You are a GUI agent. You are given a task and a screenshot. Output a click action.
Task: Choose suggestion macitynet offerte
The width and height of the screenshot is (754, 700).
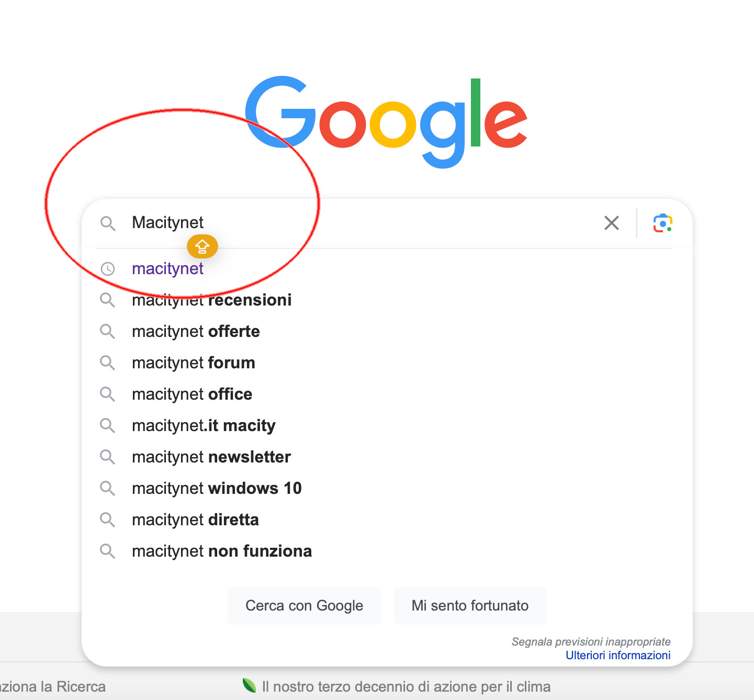click(x=196, y=332)
